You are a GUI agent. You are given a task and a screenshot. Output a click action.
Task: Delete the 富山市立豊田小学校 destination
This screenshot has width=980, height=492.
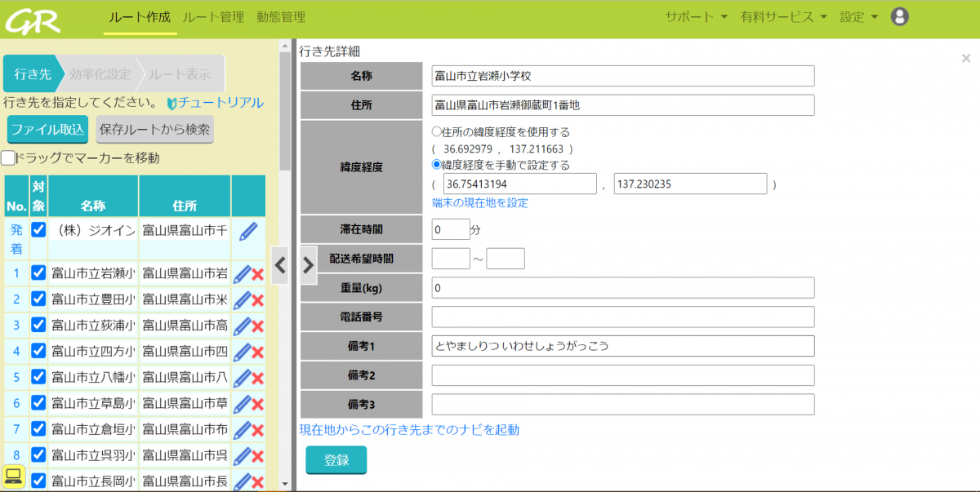click(256, 300)
